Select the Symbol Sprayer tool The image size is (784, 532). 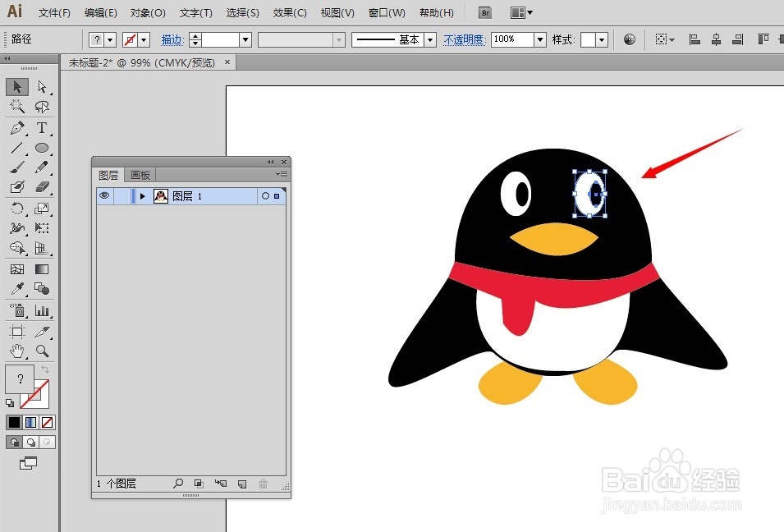(17, 310)
